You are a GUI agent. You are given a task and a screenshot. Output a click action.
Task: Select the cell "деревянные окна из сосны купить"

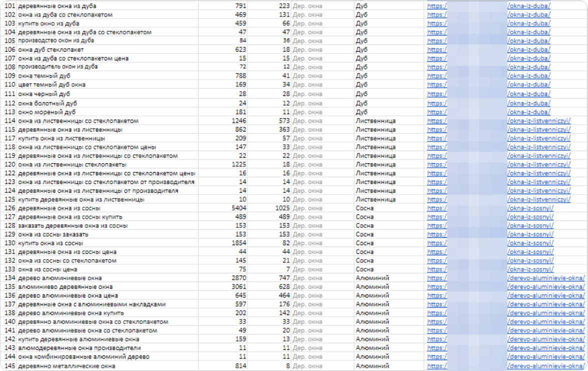click(70, 217)
